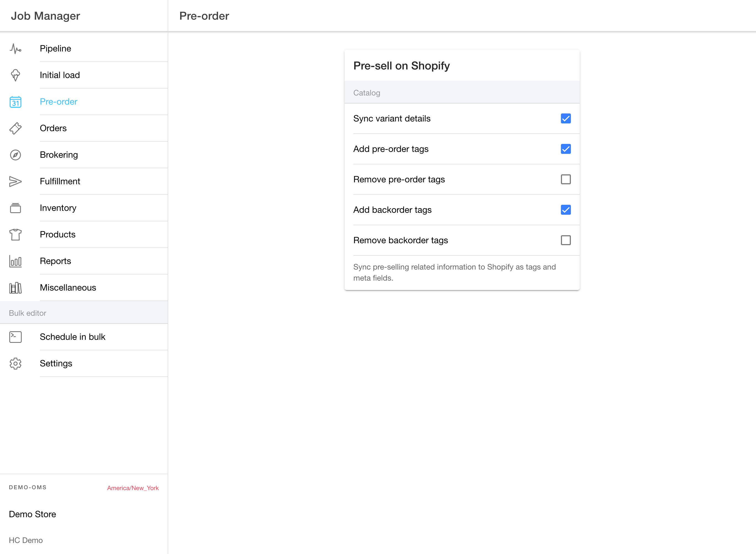Screen dimensions: 756x554
Task: Click the Reports bar chart icon
Action: coord(15,261)
